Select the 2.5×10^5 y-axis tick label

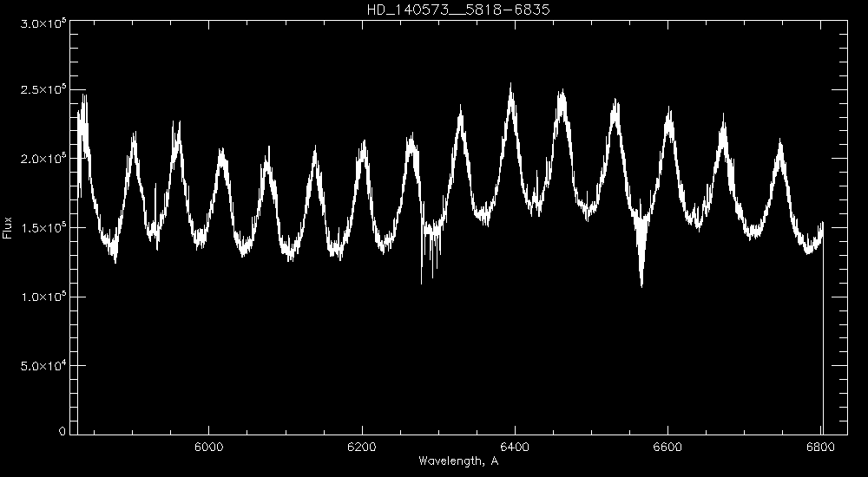pyautogui.click(x=43, y=90)
